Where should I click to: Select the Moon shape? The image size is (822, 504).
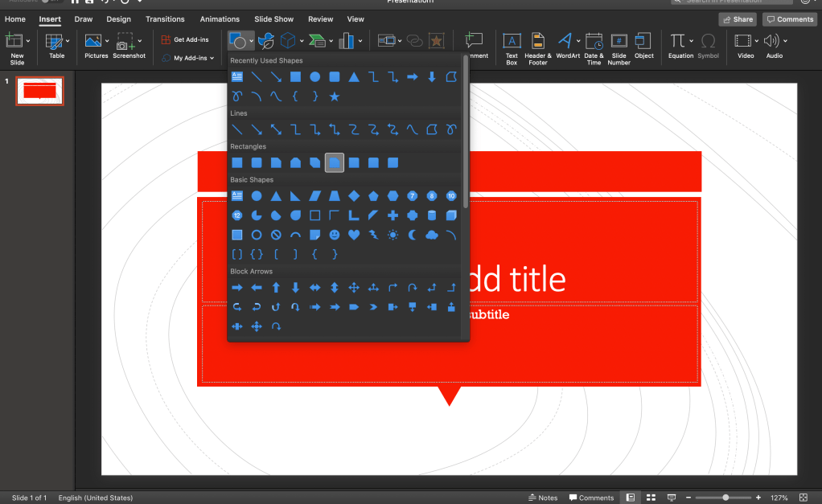413,236
